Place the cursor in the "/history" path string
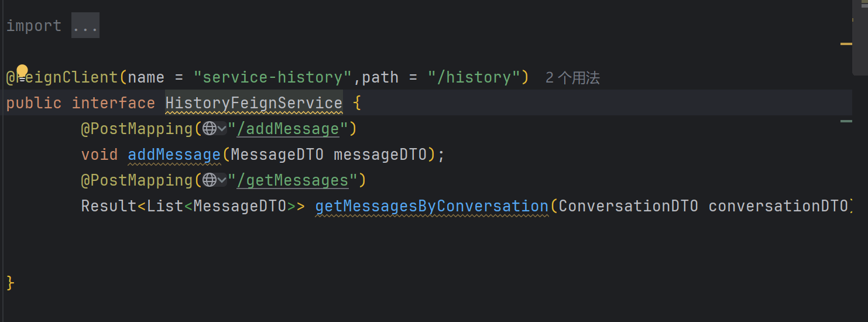The image size is (868, 322). 474,77
